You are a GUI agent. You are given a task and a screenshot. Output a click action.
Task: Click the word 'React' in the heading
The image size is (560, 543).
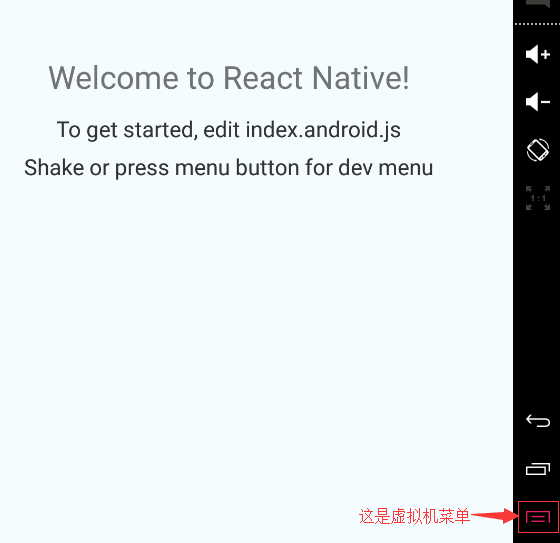(x=263, y=78)
